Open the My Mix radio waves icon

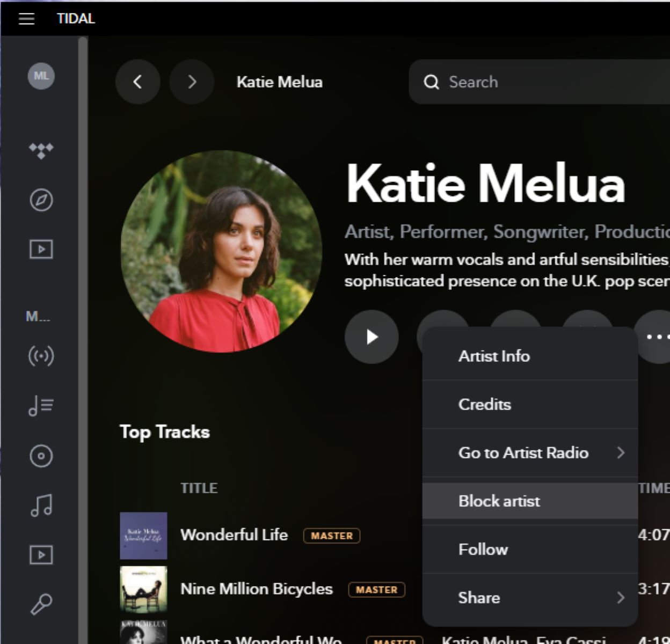(x=41, y=356)
